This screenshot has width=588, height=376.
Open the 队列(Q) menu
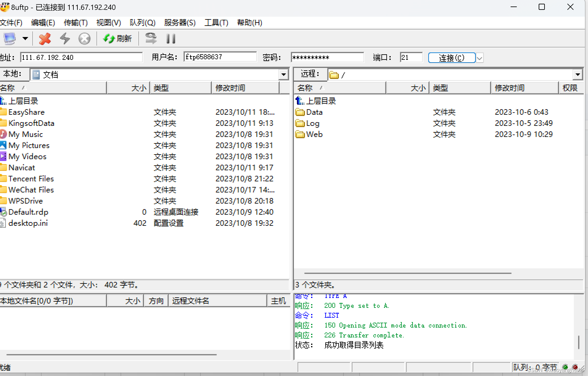[x=142, y=23]
